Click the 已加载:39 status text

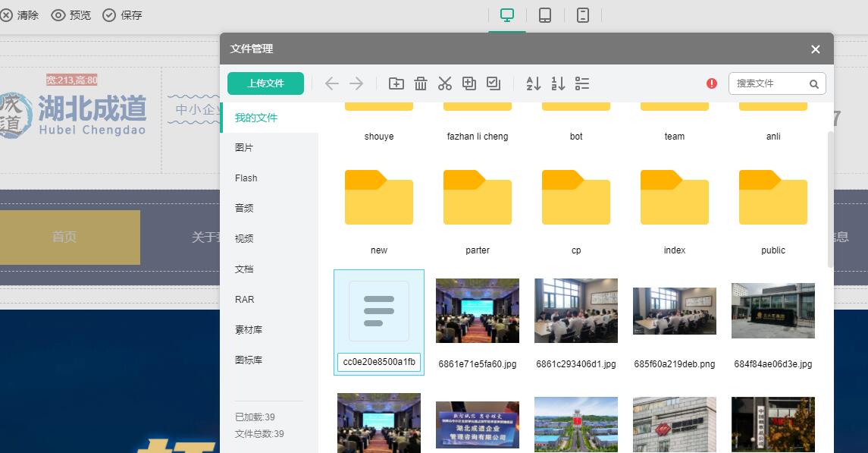coord(255,417)
